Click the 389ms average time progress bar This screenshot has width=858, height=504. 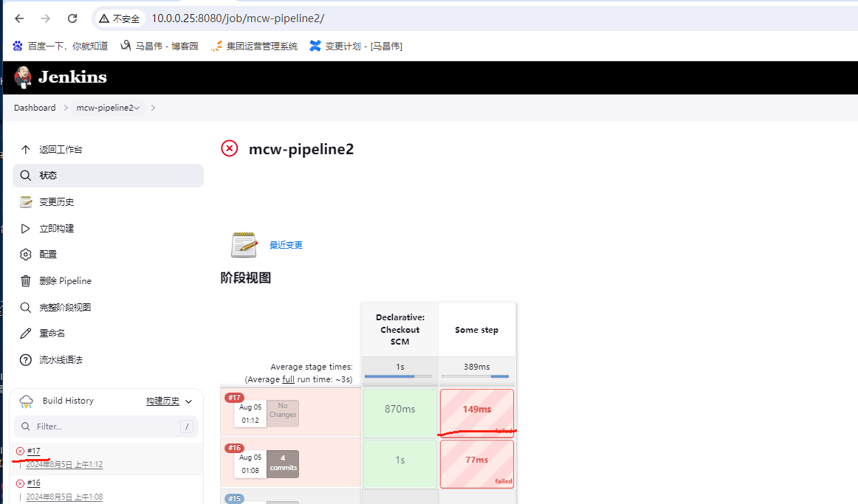(x=475, y=376)
